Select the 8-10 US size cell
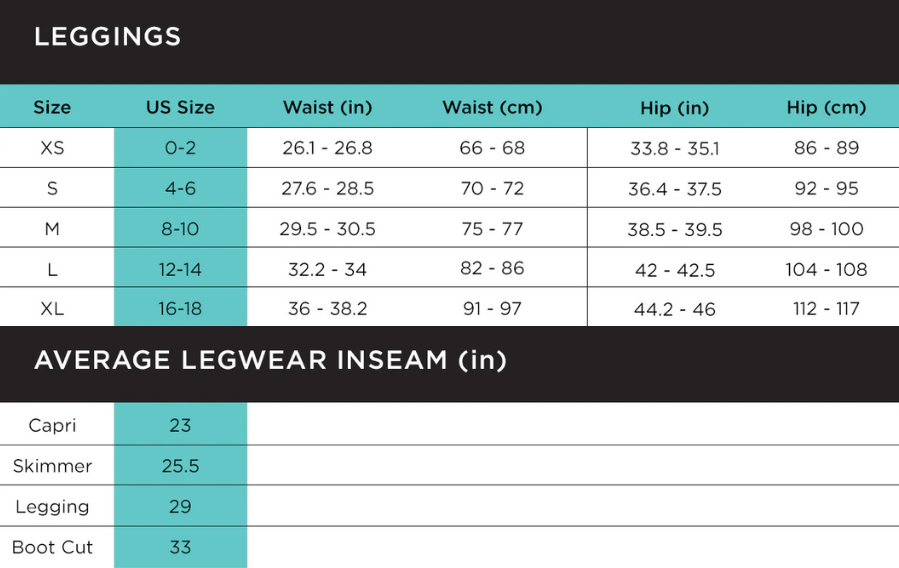Viewport: 899px width, 568px height. tap(180, 229)
